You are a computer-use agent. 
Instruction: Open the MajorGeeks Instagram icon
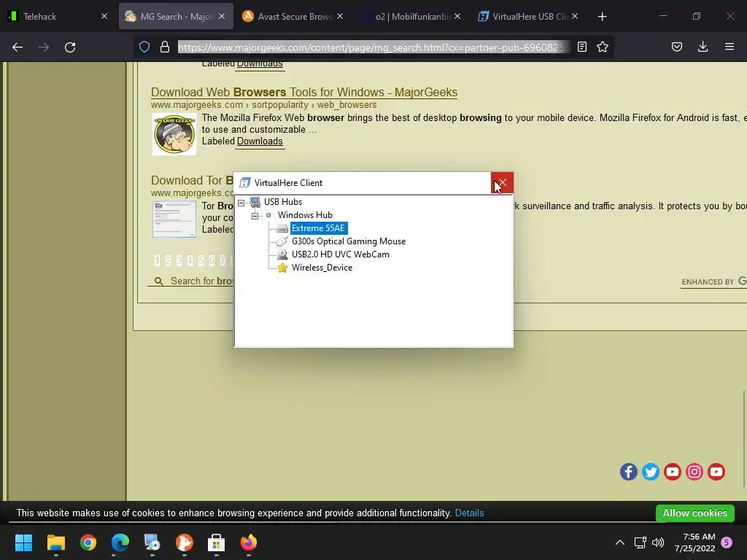pos(694,472)
